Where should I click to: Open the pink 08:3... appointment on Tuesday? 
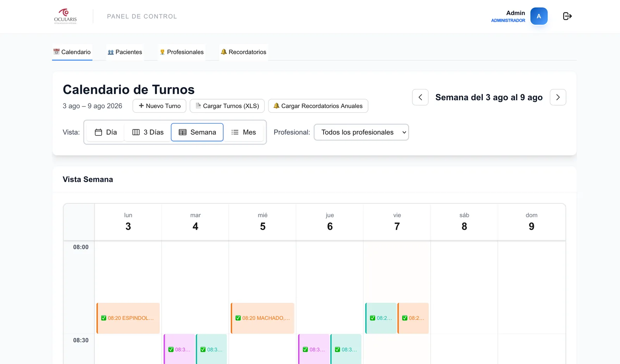179,349
